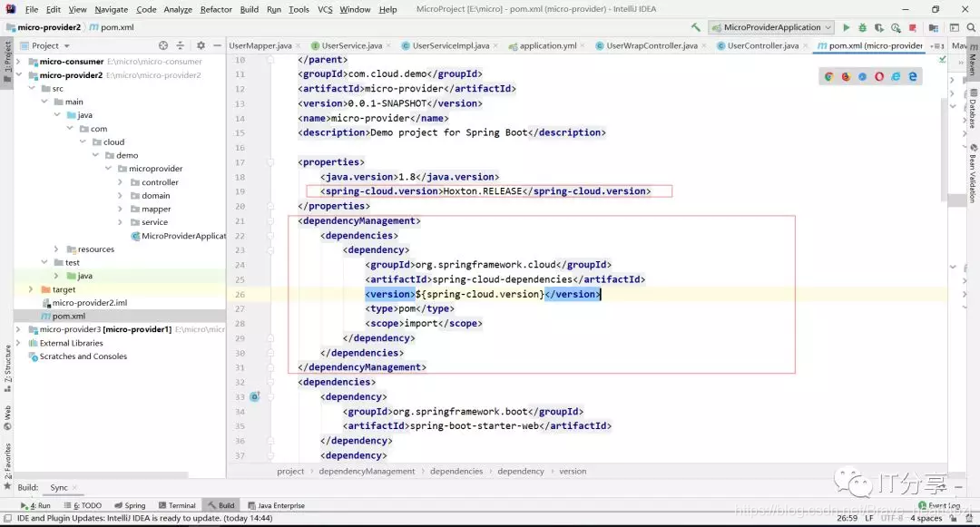Image resolution: width=980 pixels, height=527 pixels.
Task: Toggle the TODO tool window
Action: click(83, 505)
